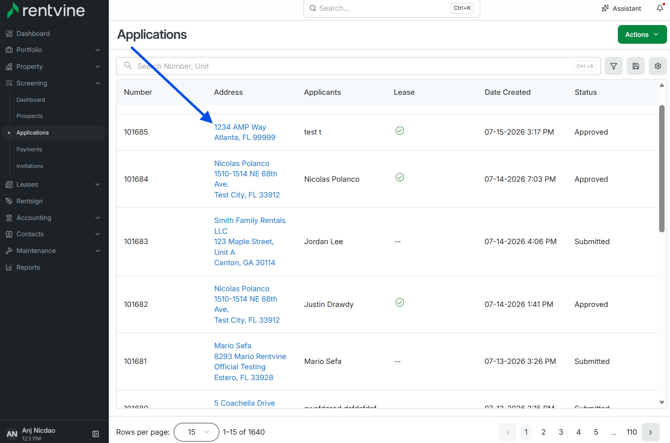Open Reports in the sidebar
The height and width of the screenshot is (443, 670).
tap(28, 267)
